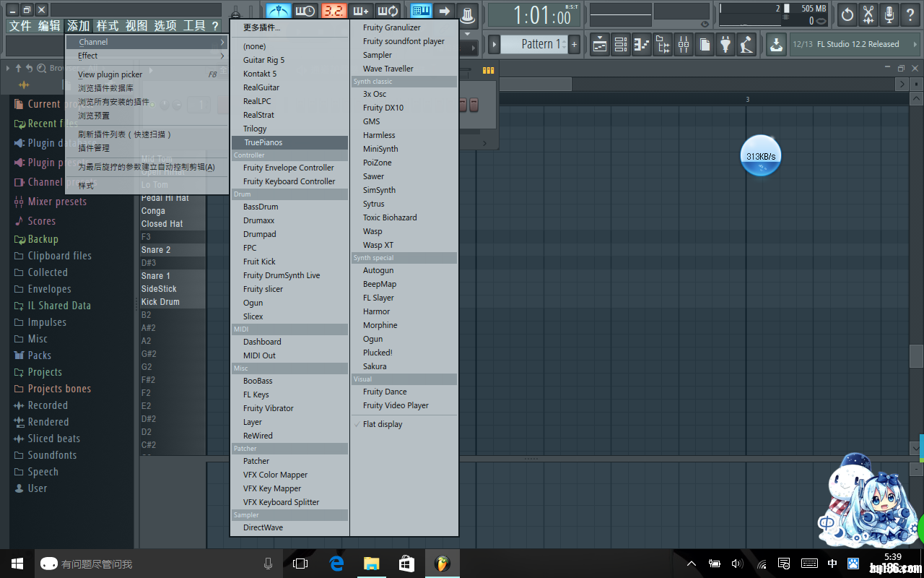This screenshot has width=924, height=578.
Task: Click the download content library icon
Action: 776,45
